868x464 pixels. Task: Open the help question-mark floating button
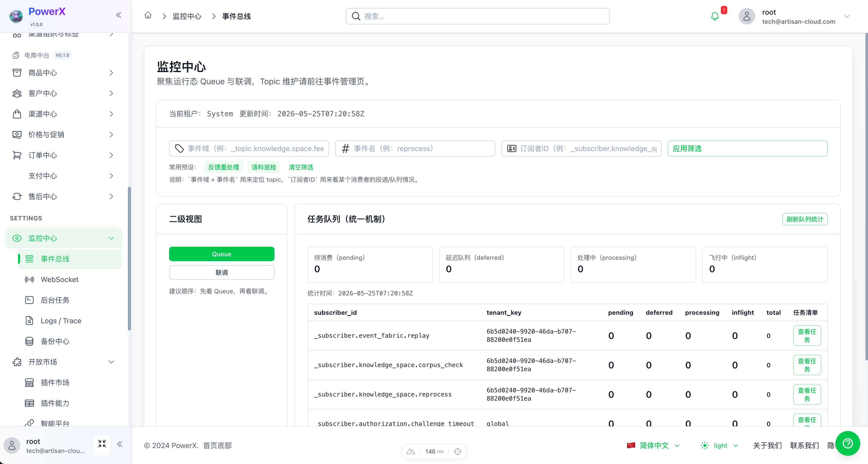point(848,443)
